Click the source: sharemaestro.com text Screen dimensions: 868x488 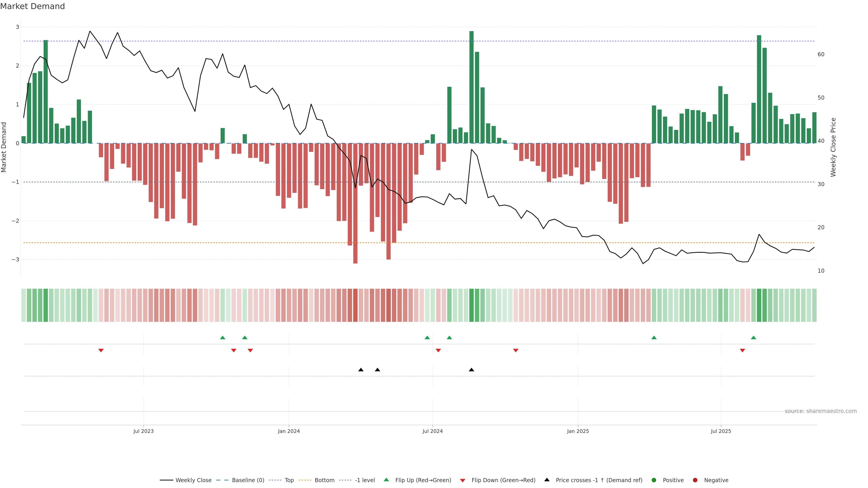coord(821,411)
